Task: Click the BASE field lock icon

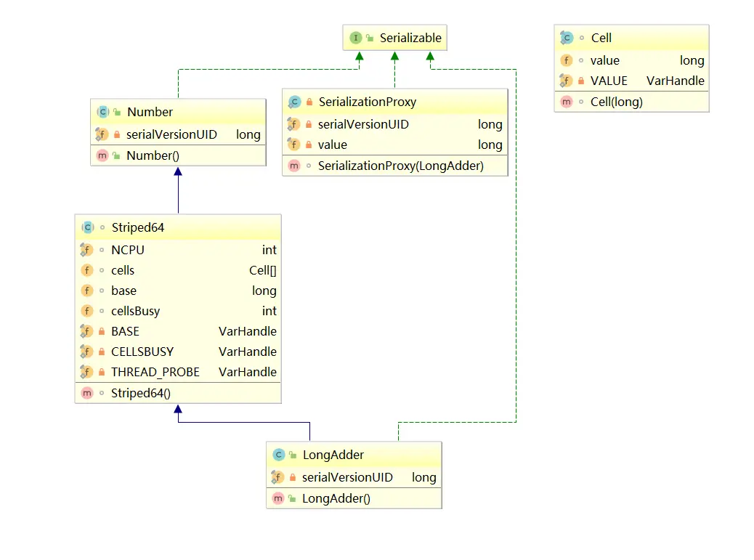Action: tap(102, 331)
